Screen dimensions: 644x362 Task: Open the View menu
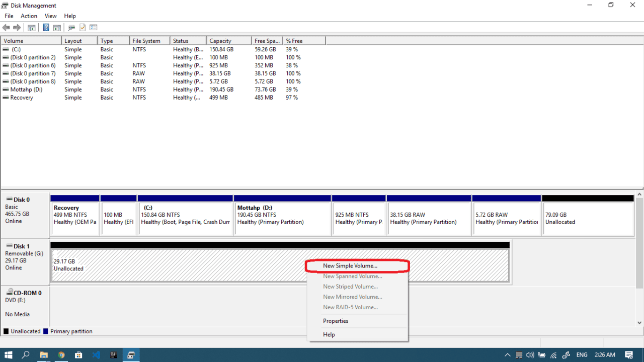tap(50, 16)
